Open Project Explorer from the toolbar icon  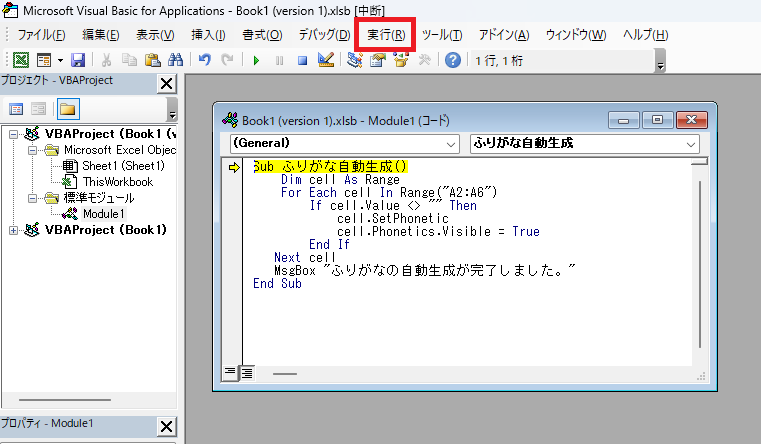click(354, 61)
